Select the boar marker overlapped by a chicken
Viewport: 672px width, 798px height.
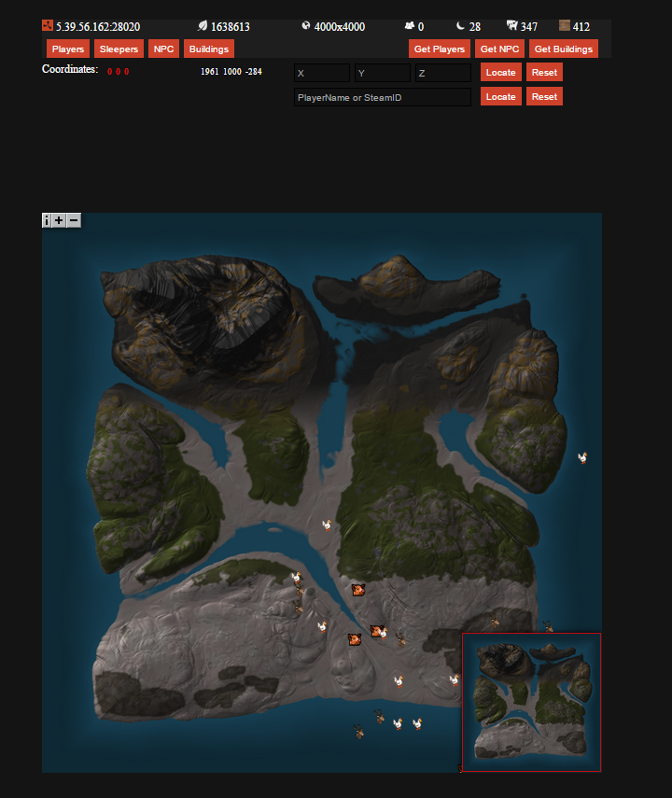tap(376, 631)
